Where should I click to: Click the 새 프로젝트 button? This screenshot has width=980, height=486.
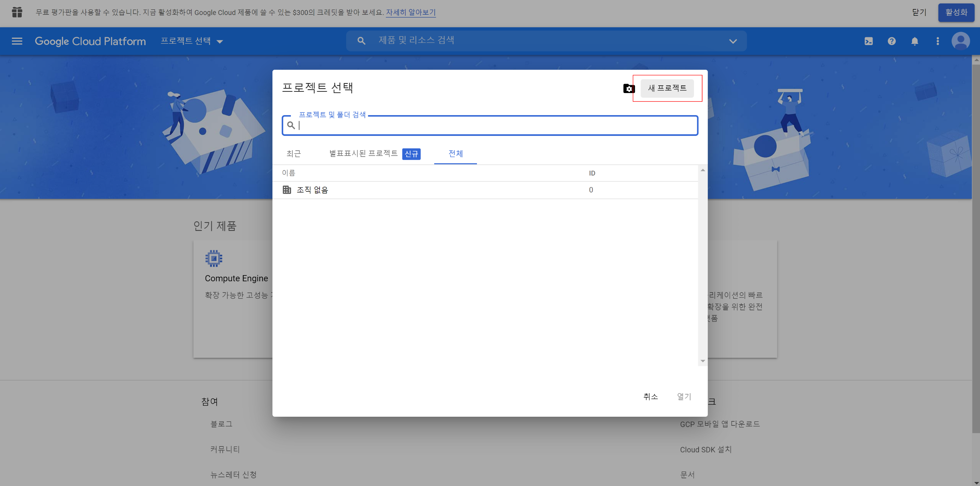click(667, 88)
